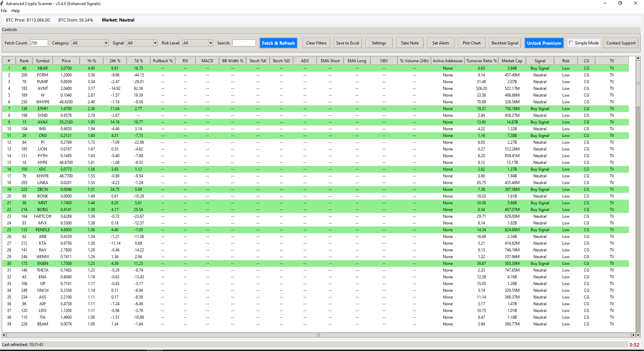Open Set Alerts
The image size is (644, 351).
(x=441, y=43)
